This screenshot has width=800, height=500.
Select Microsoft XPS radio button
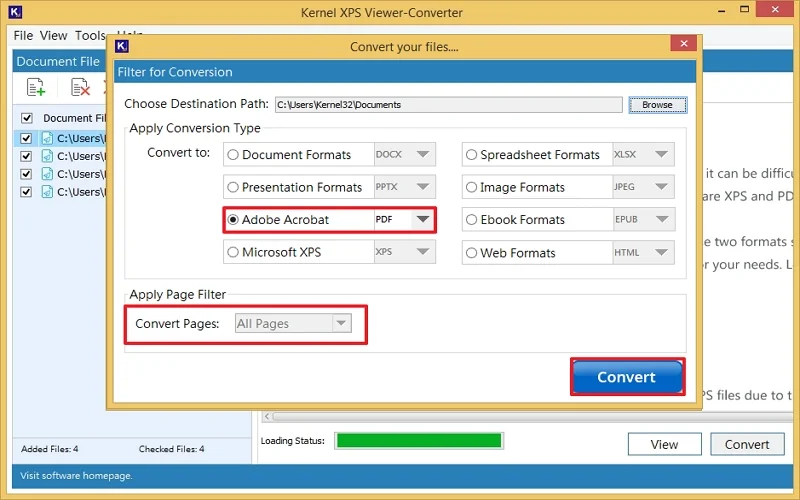click(x=233, y=252)
